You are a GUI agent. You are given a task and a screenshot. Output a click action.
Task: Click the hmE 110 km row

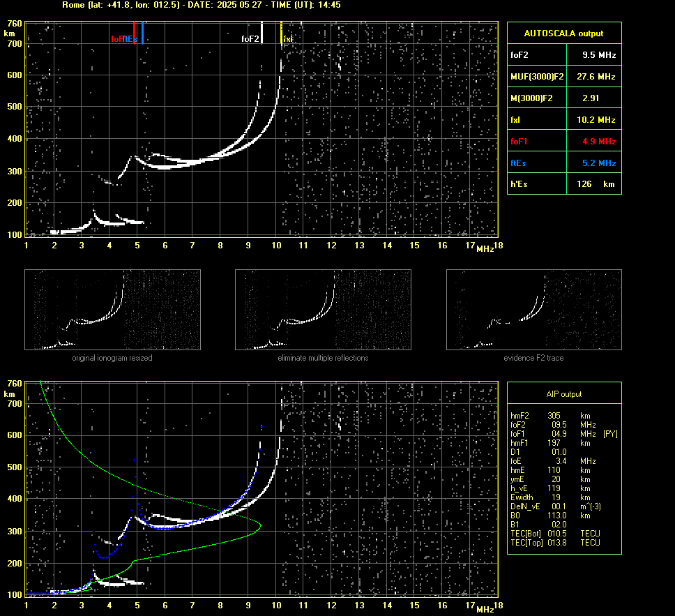(550, 470)
